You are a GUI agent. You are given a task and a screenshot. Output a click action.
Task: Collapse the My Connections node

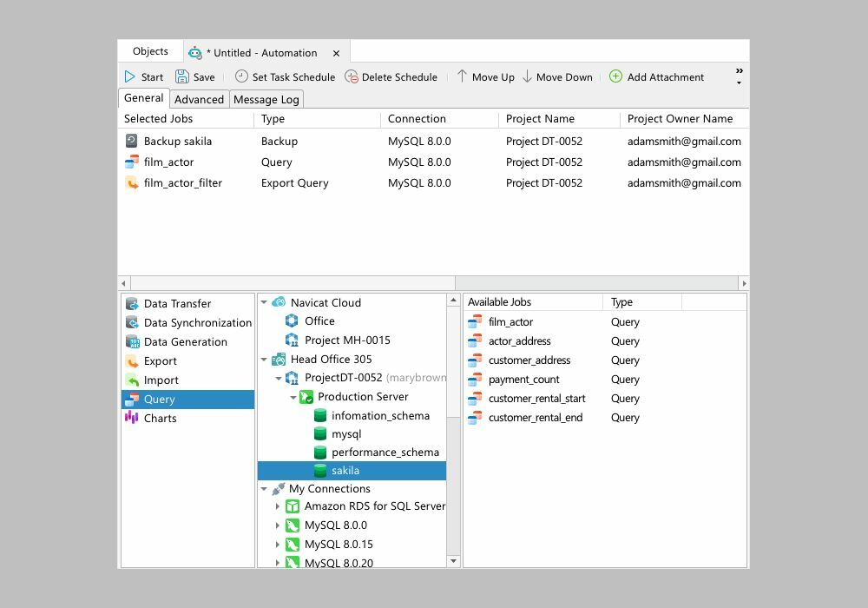(264, 489)
